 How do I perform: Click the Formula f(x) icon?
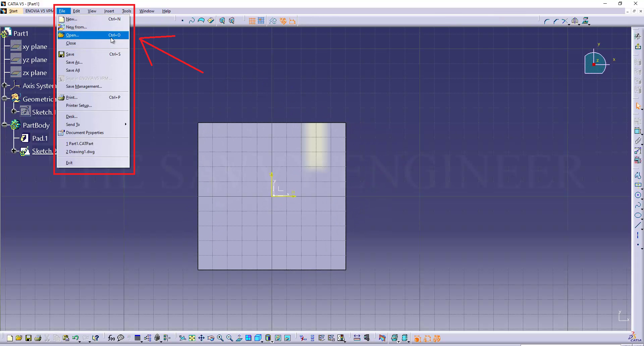111,338
